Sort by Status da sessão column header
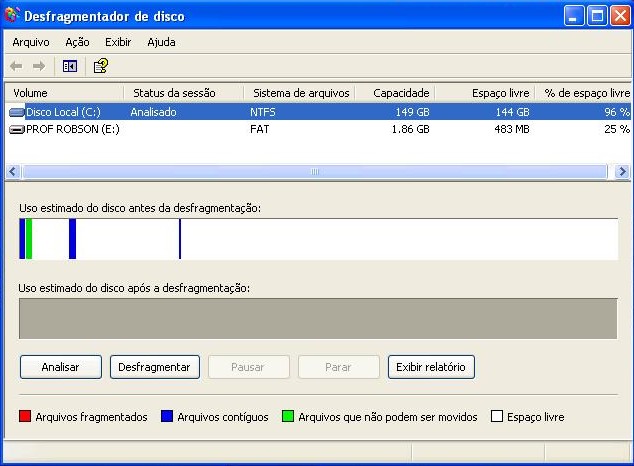Viewport: 634px width, 466px height. (184, 93)
